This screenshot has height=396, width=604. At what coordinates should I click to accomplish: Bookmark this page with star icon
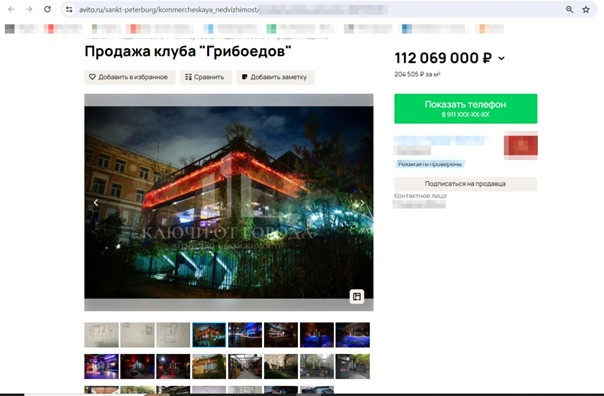tap(586, 10)
